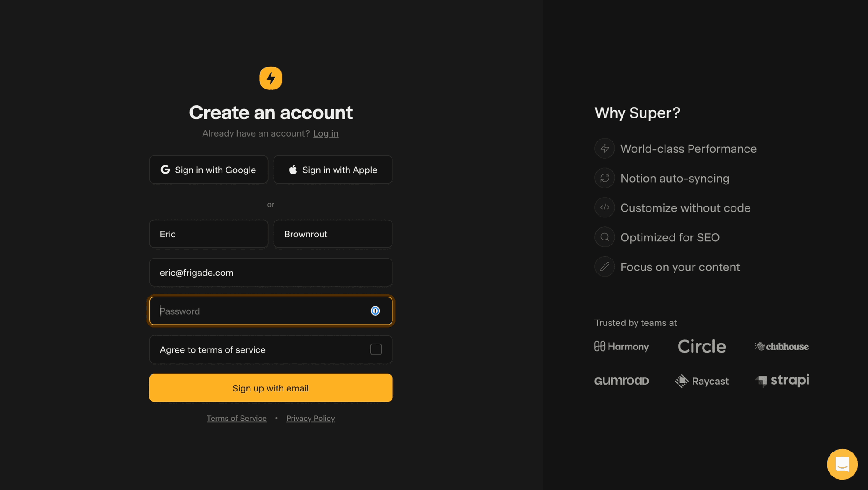
Task: Focus the last name field containing Brownrout
Action: click(x=333, y=234)
